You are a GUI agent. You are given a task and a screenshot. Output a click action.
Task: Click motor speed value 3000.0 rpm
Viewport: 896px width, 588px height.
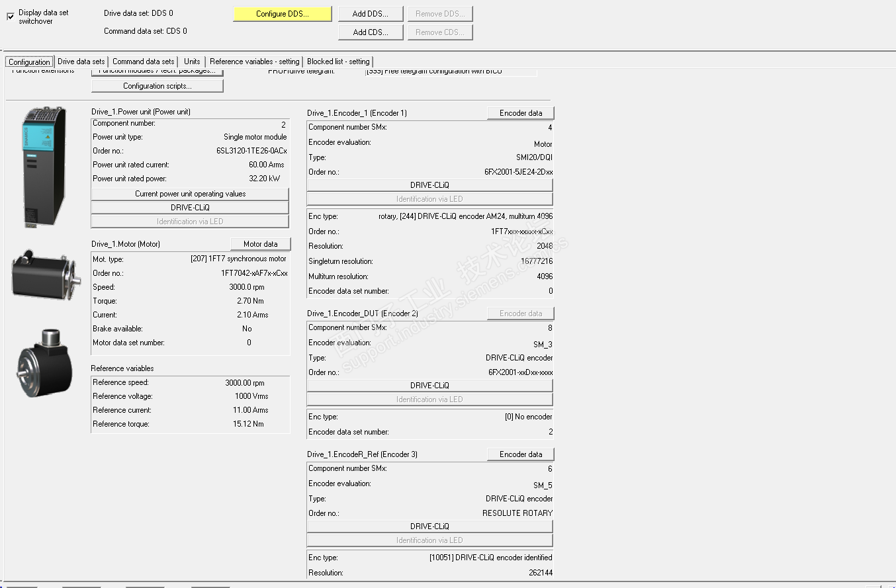247,287
